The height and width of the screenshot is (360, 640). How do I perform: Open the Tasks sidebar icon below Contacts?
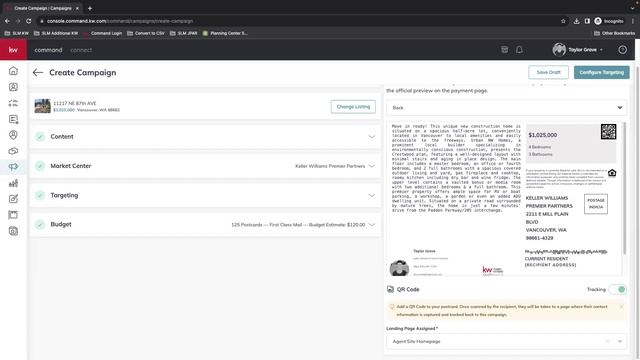(13, 103)
